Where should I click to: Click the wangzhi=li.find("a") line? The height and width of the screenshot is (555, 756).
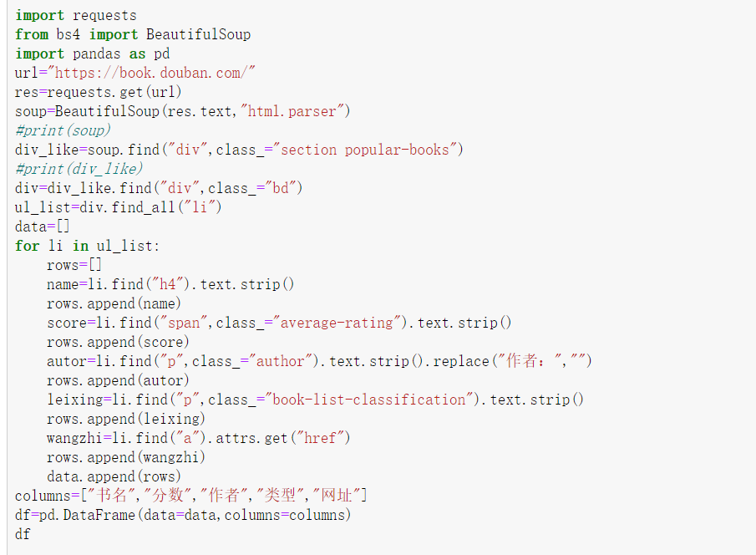click(199, 438)
